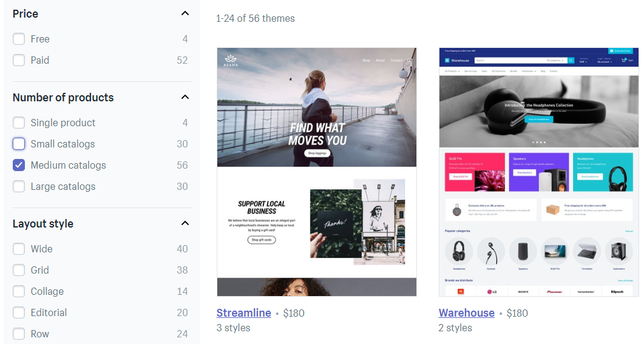Open the Warehouse theme preview thumbnail
The height and width of the screenshot is (344, 644).
pyautogui.click(x=539, y=172)
